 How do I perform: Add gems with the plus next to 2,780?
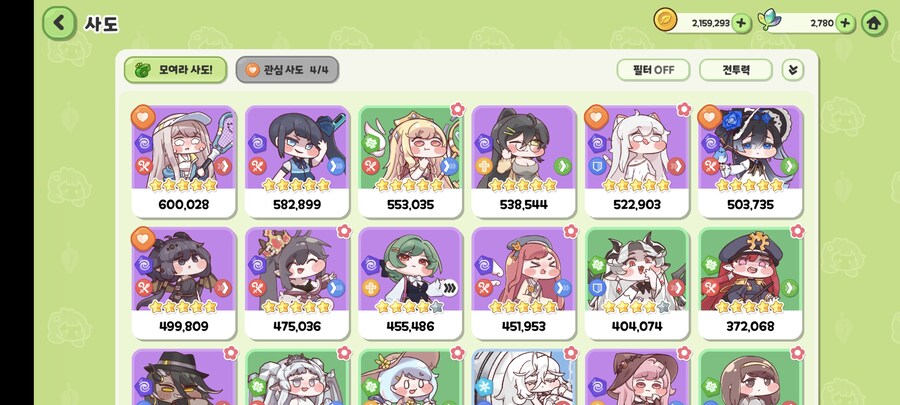pos(844,23)
